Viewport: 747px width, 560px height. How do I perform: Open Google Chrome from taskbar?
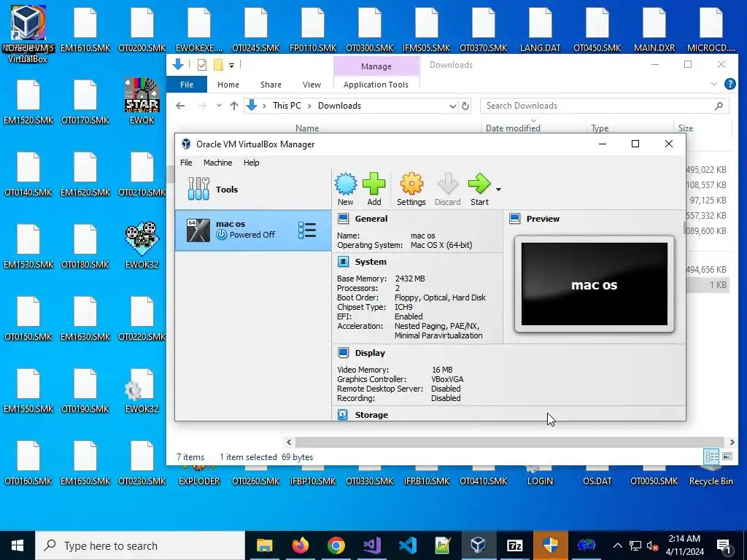tap(336, 545)
